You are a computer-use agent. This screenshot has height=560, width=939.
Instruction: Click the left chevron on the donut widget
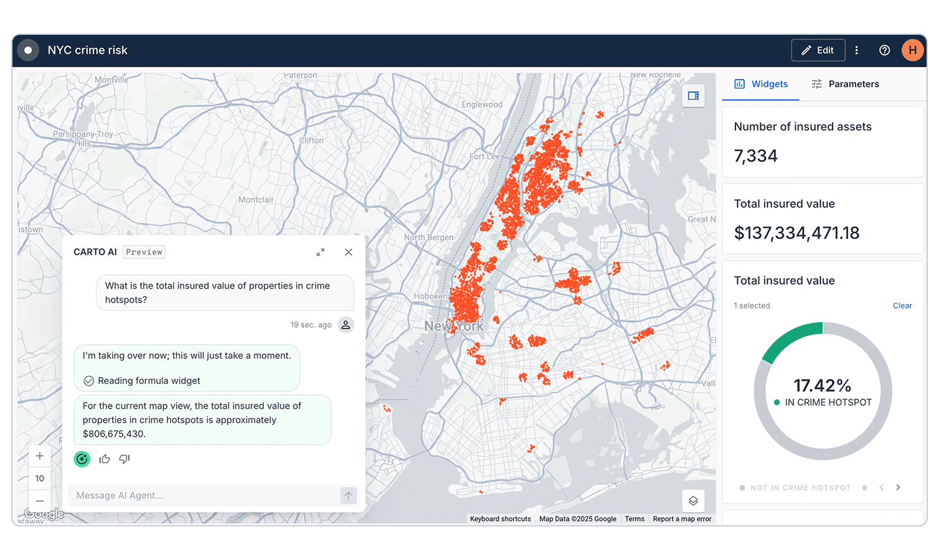tap(882, 488)
